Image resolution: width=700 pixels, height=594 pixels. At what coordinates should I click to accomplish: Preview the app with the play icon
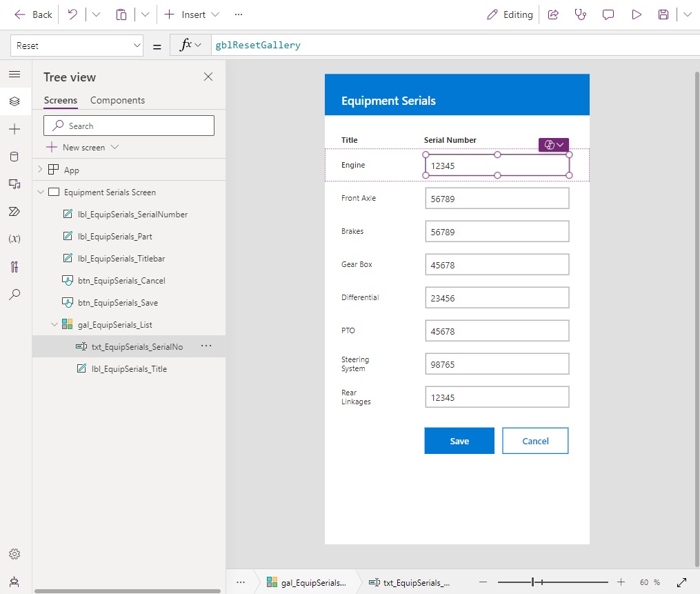point(636,14)
